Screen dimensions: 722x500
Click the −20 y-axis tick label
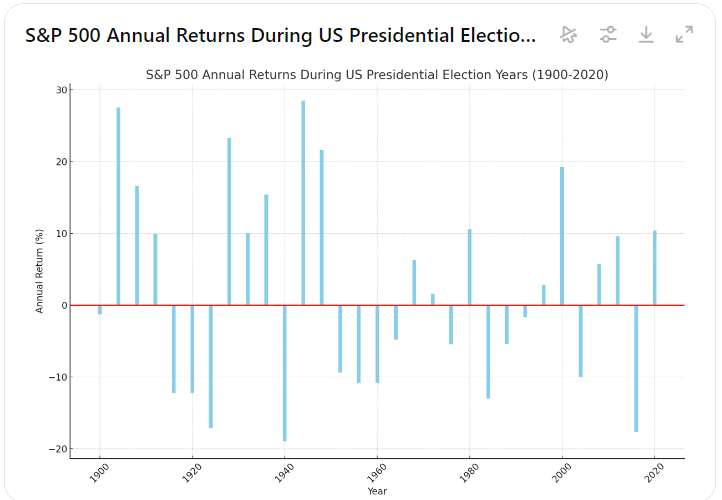59,449
